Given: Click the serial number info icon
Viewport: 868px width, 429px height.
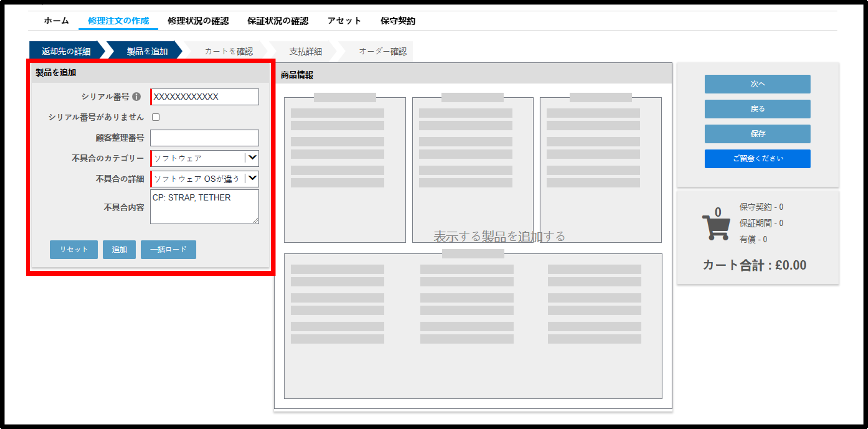Looking at the screenshot, I should coord(136,97).
